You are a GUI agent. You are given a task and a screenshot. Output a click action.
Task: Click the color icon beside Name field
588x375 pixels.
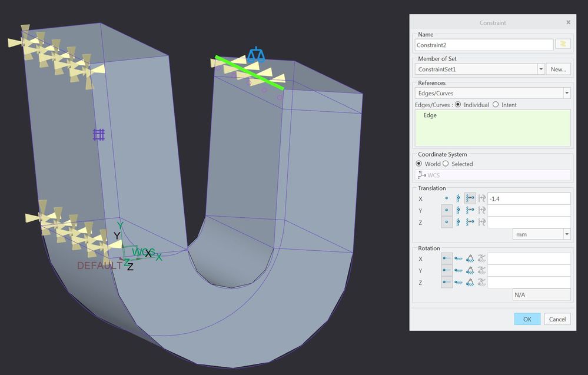tap(563, 44)
